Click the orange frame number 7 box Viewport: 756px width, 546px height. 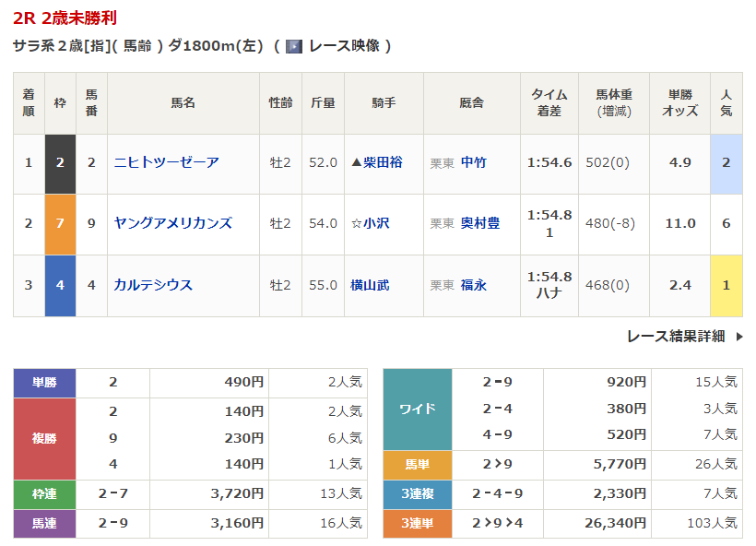click(x=60, y=223)
